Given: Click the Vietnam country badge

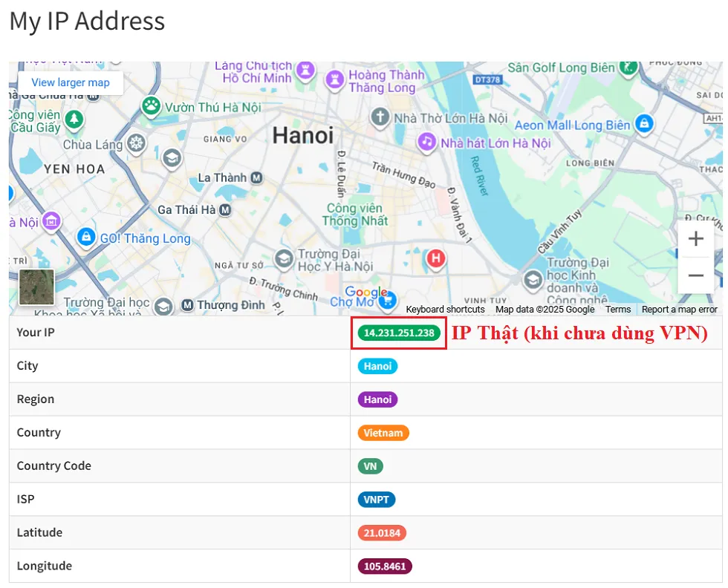Looking at the screenshot, I should (383, 433).
